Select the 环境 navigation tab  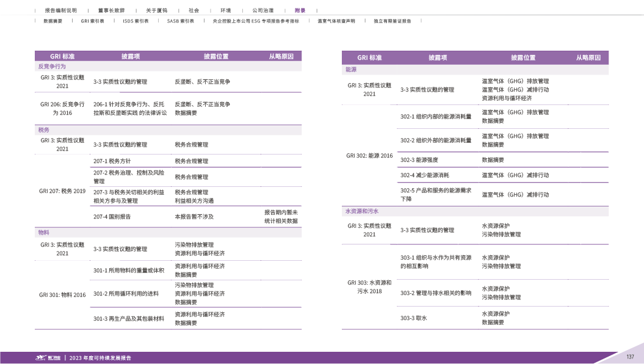(x=226, y=11)
